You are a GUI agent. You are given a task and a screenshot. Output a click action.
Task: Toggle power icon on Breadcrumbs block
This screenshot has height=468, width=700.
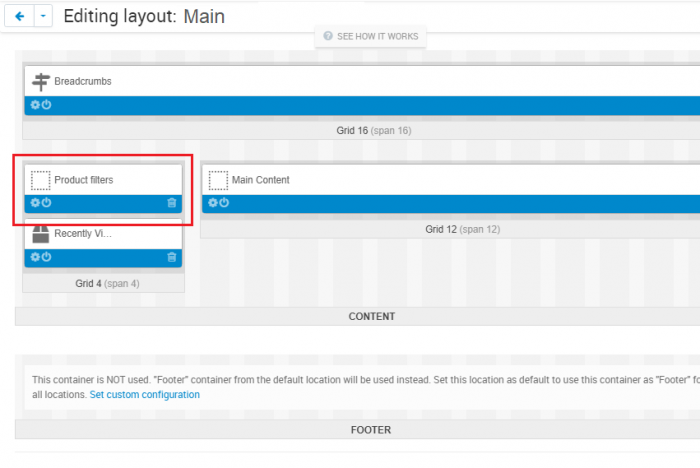46,105
